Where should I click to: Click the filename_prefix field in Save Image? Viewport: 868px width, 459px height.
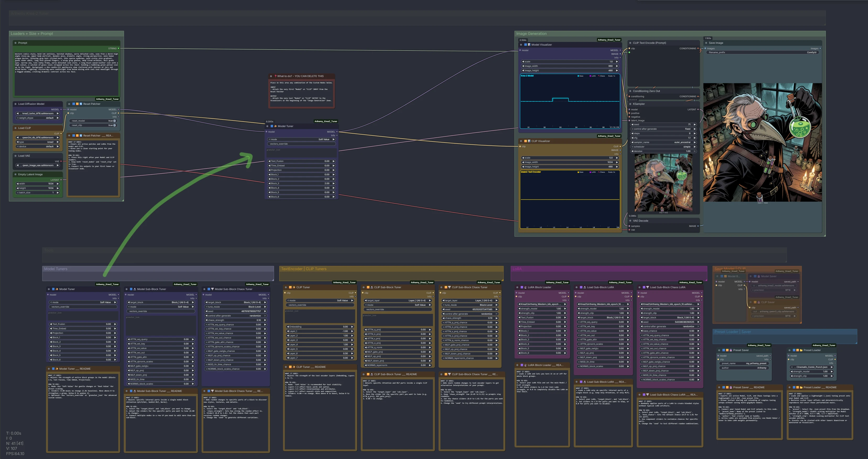point(763,52)
